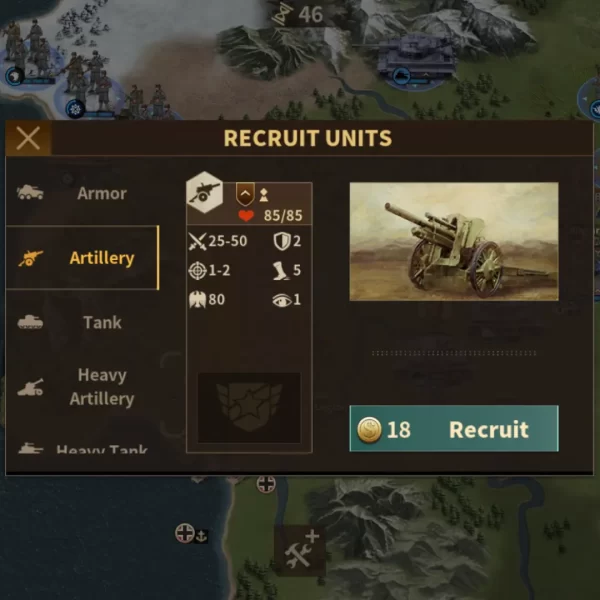This screenshot has height=600, width=600.
Task: Tap the crosshair range stat icon
Action: point(197,271)
